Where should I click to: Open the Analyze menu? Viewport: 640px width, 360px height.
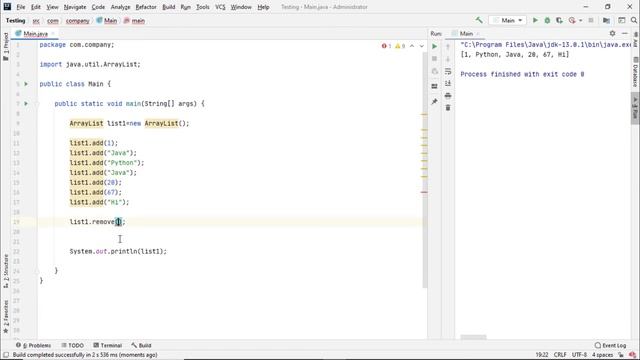[x=120, y=7]
